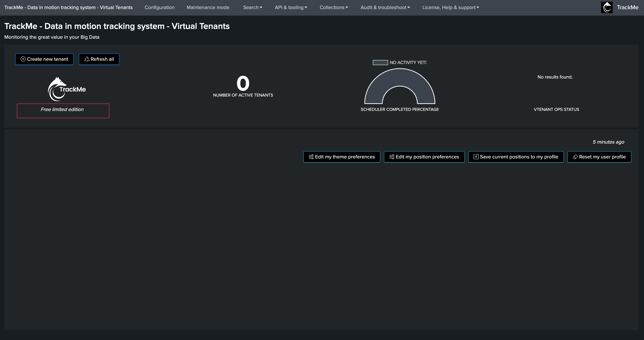This screenshot has width=644, height=340.
Task: Expand the API & tooling menu
Action: (x=291, y=7)
